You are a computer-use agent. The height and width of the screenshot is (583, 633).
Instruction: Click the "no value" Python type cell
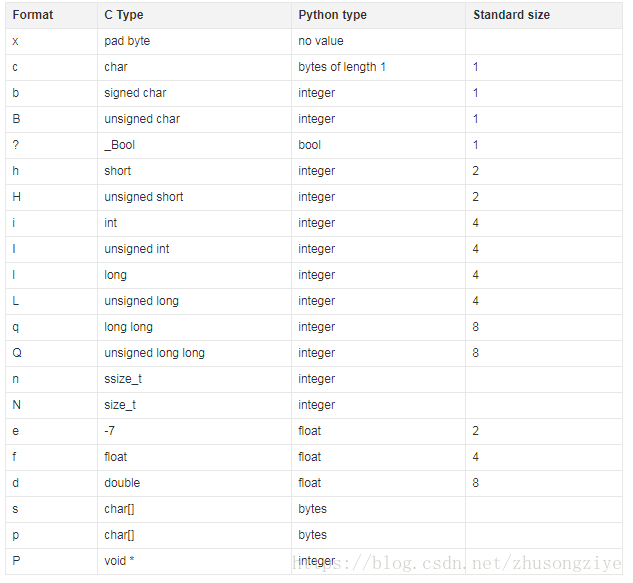pyautogui.click(x=320, y=41)
